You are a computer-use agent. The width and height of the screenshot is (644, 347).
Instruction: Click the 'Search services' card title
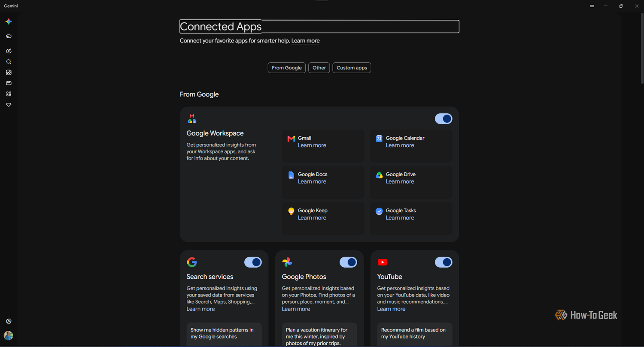210,277
